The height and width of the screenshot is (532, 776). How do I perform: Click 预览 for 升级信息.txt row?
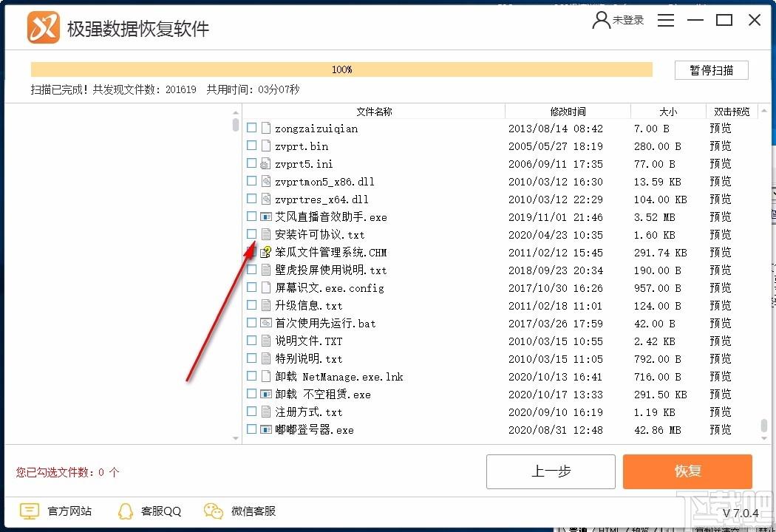[x=720, y=305]
